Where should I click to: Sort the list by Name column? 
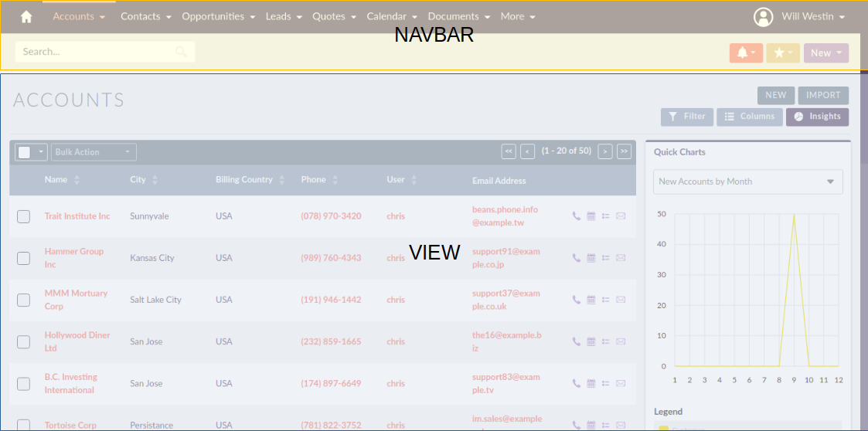(77, 180)
